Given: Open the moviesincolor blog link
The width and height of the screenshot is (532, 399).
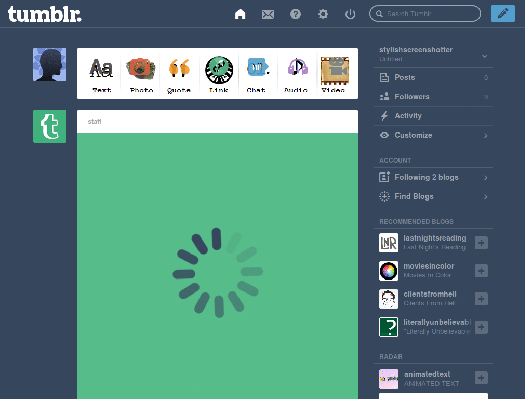Looking at the screenshot, I should click(x=429, y=266).
